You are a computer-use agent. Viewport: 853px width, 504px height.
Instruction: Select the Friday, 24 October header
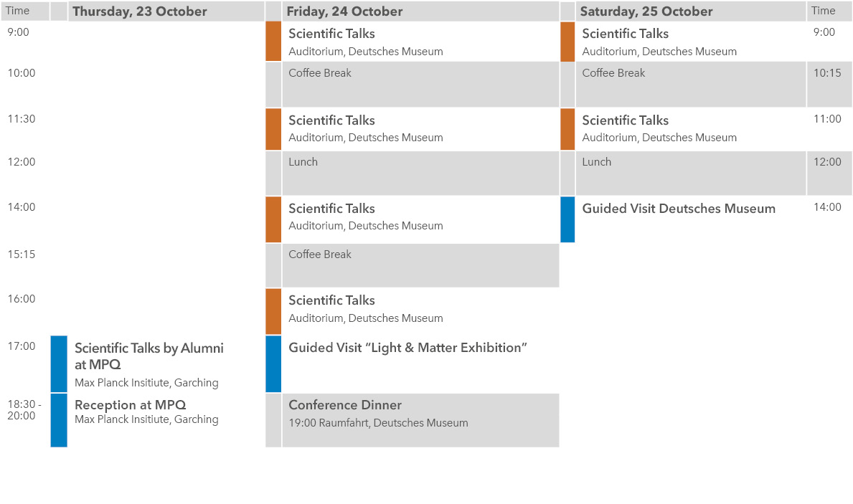click(x=344, y=11)
